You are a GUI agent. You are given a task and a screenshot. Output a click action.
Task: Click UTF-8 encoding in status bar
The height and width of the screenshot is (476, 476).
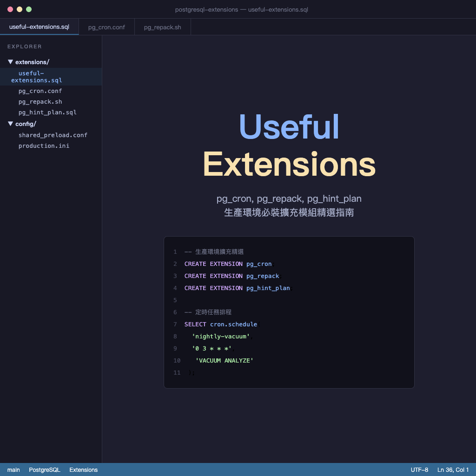click(419, 469)
